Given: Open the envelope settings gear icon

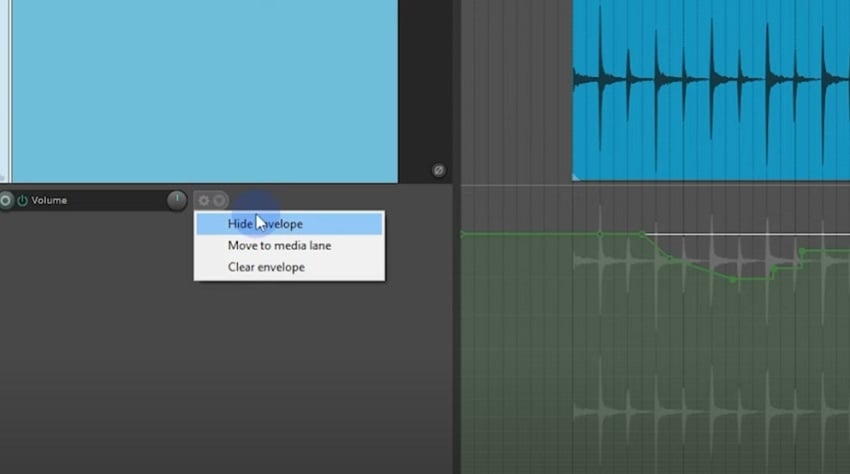Looking at the screenshot, I should [204, 201].
